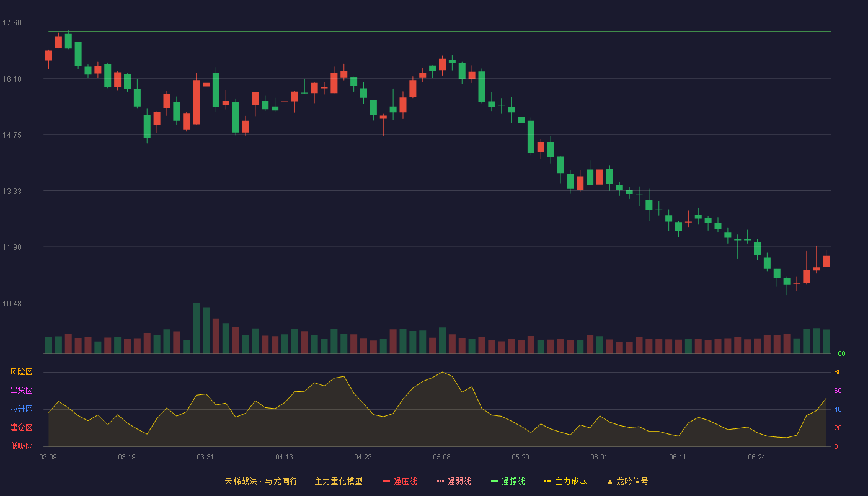Viewport: 868px width, 496px height.
Task: Toggle the 强弱线 legend entry
Action: click(454, 481)
